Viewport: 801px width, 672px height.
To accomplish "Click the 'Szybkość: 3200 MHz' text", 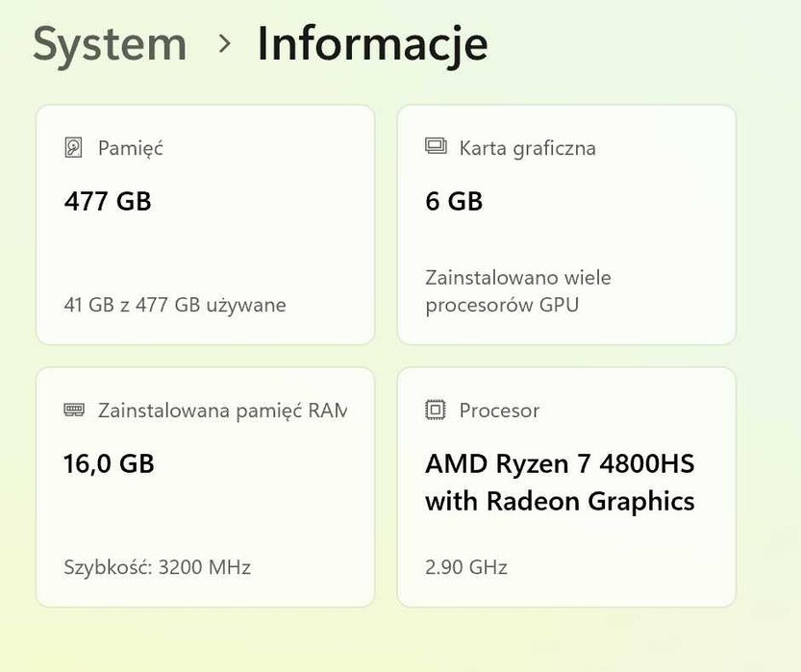I will (x=157, y=567).
